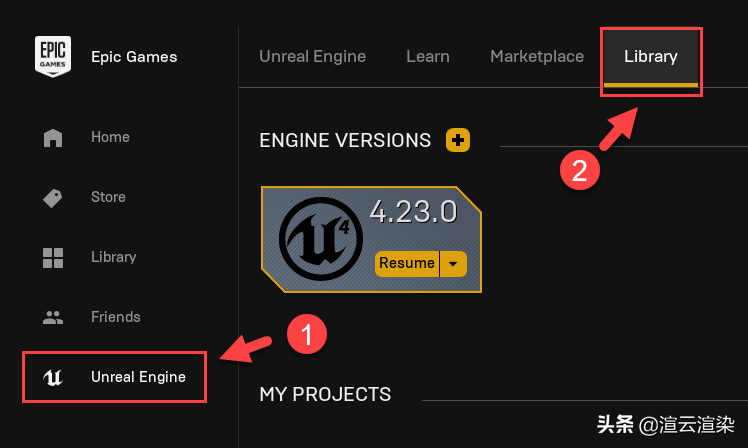Image resolution: width=748 pixels, height=448 pixels.
Task: Open Friends from the sidebar
Action: pyautogui.click(x=116, y=318)
